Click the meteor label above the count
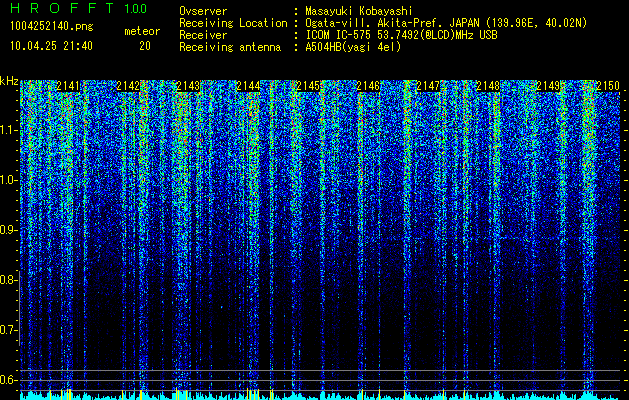Image resolution: width=629 pixels, height=400 pixels. (x=142, y=31)
